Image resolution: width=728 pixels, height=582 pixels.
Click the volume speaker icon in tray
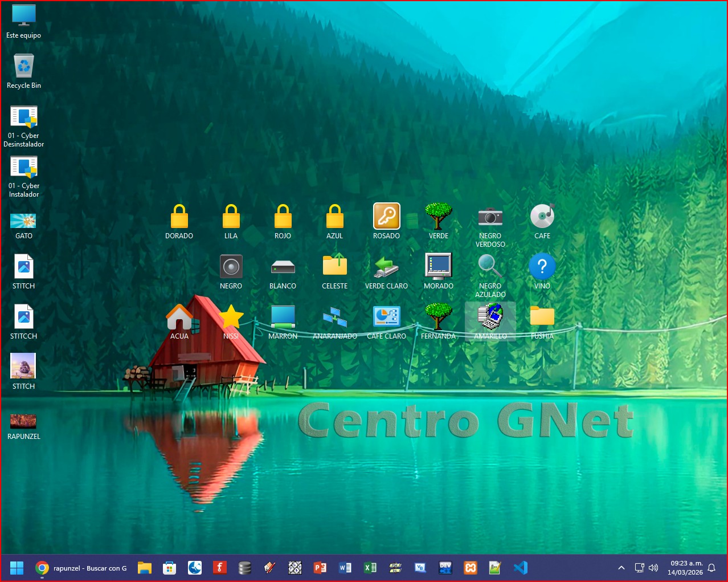pyautogui.click(x=653, y=568)
